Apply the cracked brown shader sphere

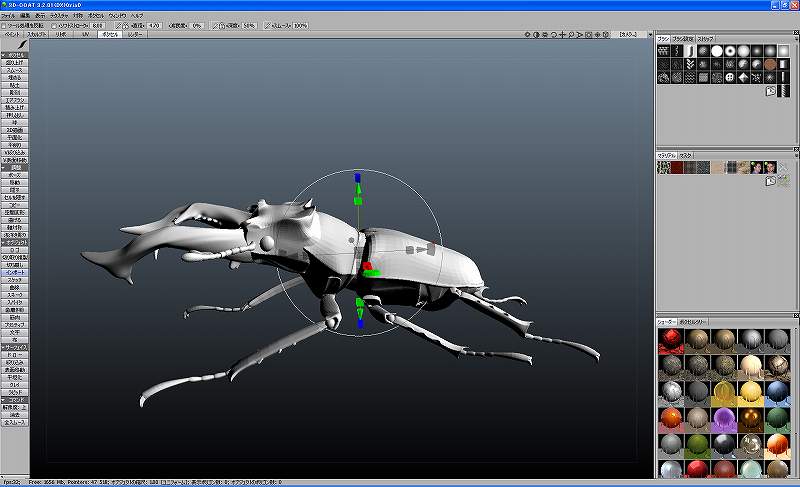coord(777,367)
